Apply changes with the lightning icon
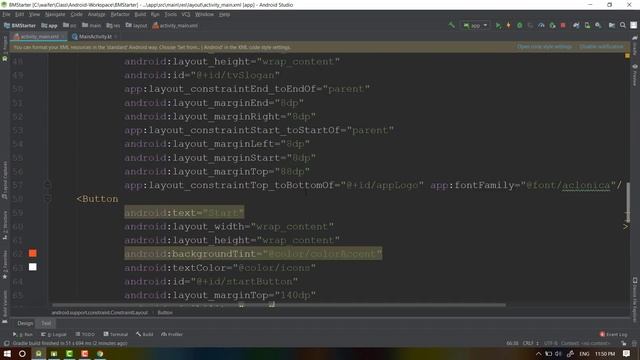This screenshot has height=360, width=640. click(509, 25)
